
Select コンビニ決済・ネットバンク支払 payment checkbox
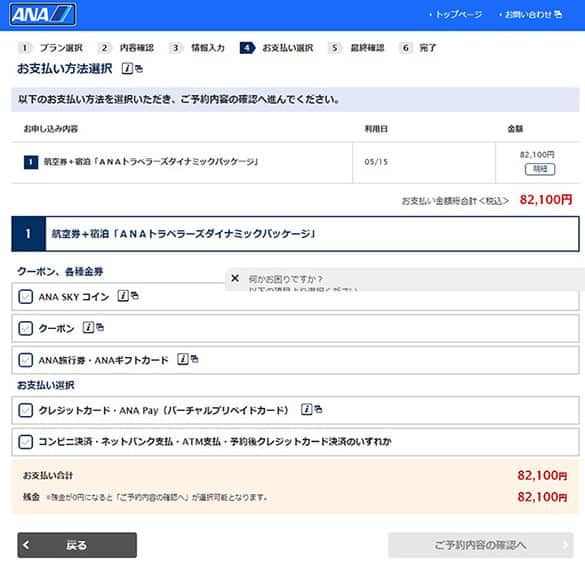25,442
